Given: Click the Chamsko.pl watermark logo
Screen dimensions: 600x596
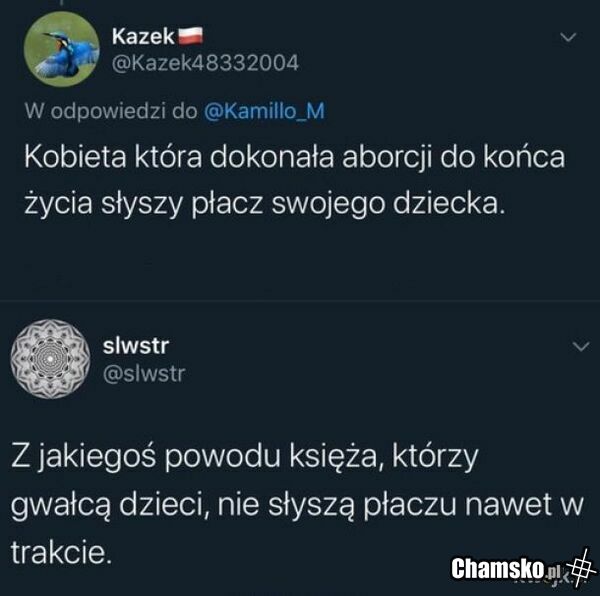Looking at the screenshot, I should [507, 568].
